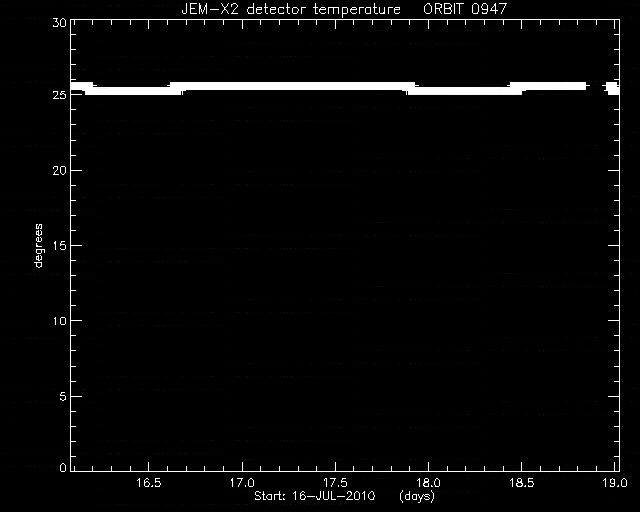Click the plot title 'JEM-X2 detector temperature'

pos(291,9)
